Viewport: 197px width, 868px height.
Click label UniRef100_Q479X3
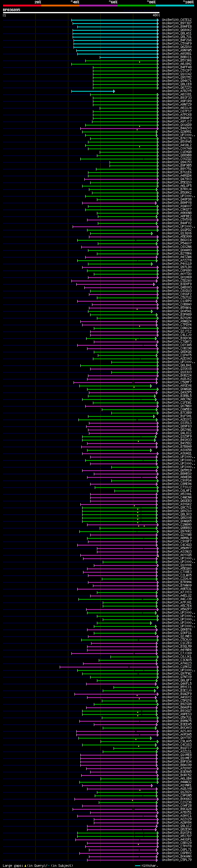[x=176, y=179]
